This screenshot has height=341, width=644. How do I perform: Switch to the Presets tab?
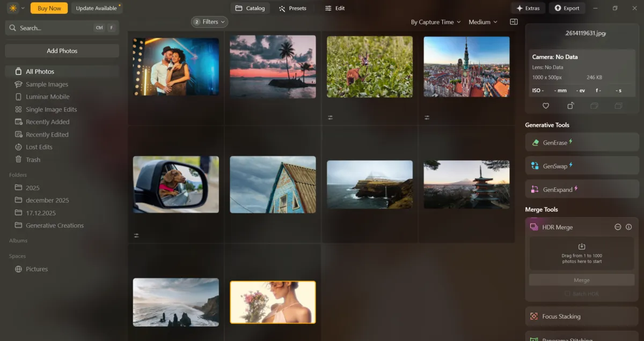tap(294, 8)
